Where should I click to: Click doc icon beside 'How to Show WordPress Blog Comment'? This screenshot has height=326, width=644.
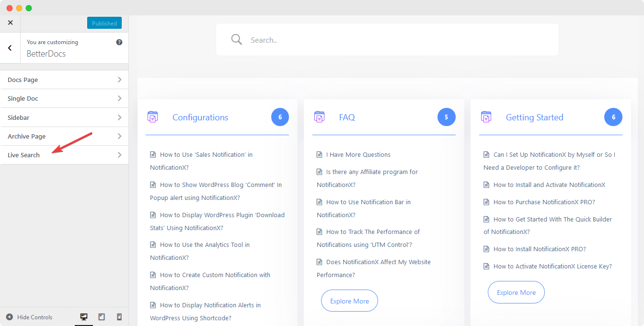click(x=153, y=185)
